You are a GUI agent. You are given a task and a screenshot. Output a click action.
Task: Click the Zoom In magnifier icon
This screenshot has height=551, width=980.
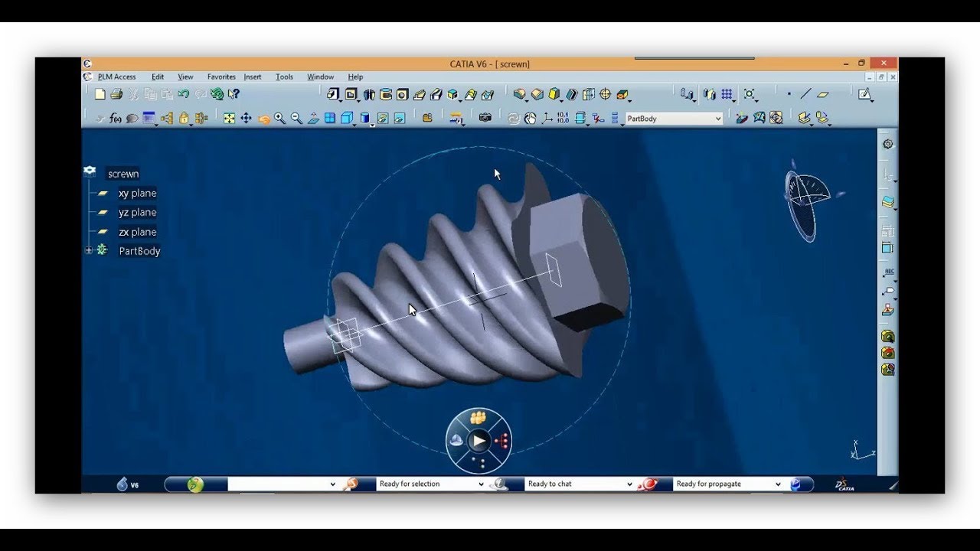pos(279,118)
